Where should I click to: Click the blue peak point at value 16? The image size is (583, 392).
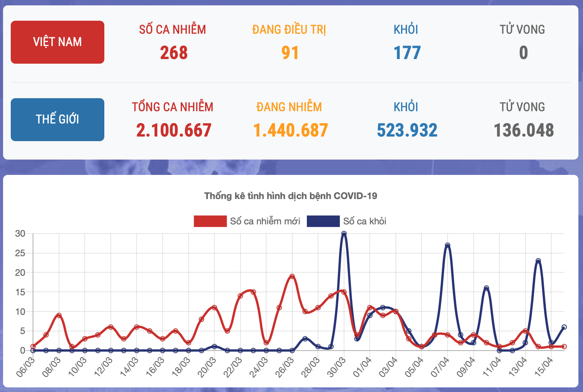[486, 288]
